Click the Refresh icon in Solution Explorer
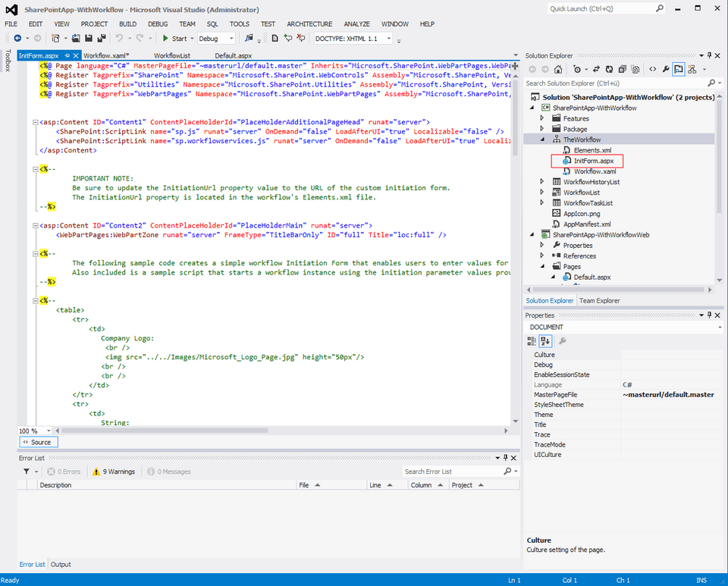 pos(609,68)
